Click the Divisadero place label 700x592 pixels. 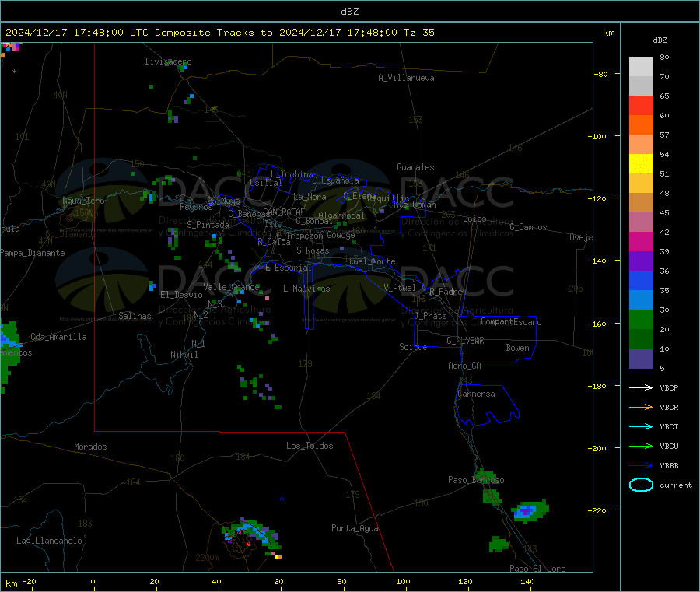(x=168, y=61)
